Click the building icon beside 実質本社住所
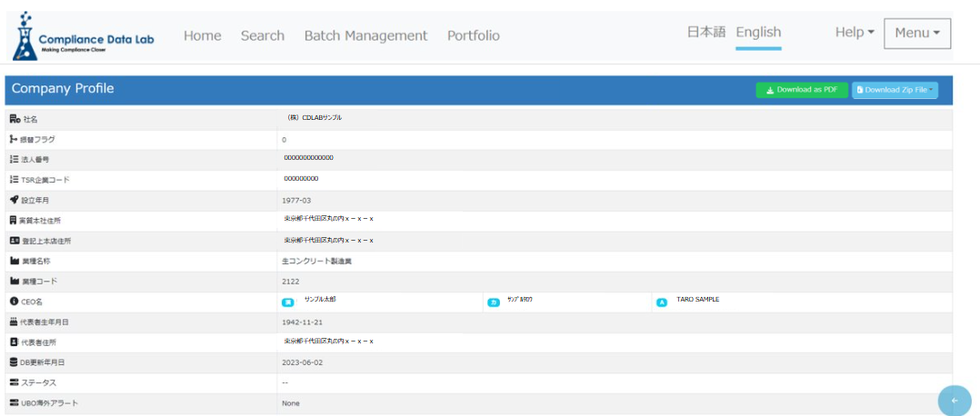 14,221
